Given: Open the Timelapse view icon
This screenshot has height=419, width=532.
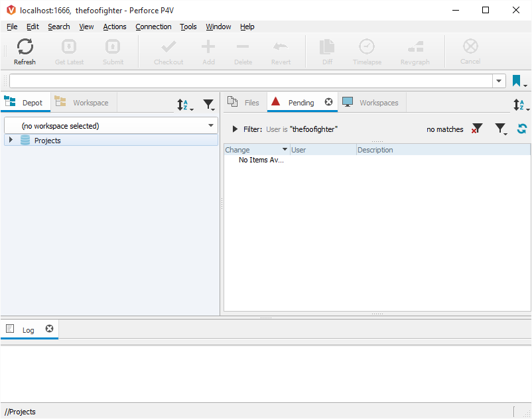Looking at the screenshot, I should coord(367,47).
